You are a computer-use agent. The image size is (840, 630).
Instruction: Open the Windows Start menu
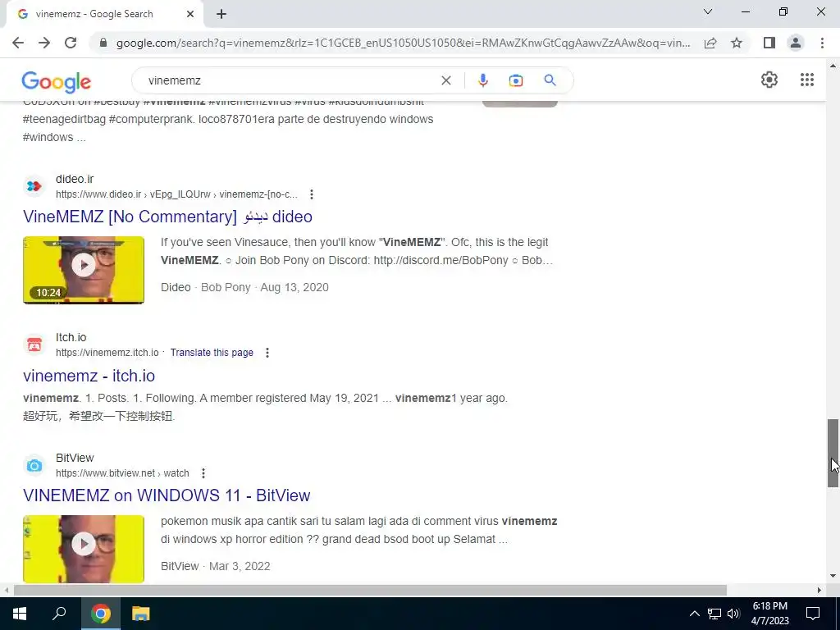pyautogui.click(x=20, y=614)
